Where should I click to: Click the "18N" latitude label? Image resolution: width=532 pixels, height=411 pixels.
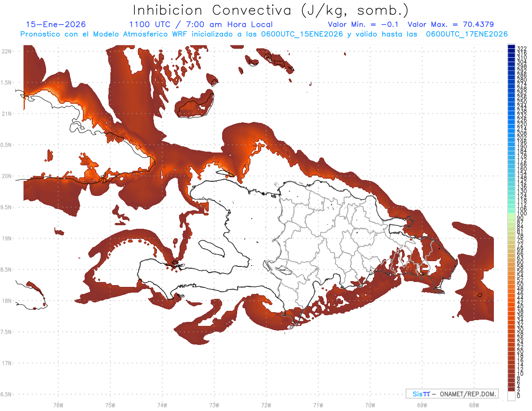7,301
